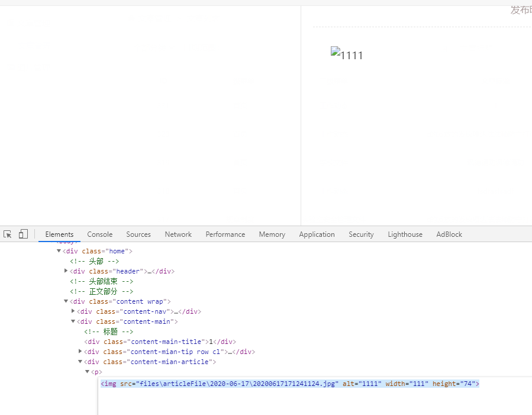Screen dimensions: 532x415
Task: Open the Performance panel
Action: [225, 234]
